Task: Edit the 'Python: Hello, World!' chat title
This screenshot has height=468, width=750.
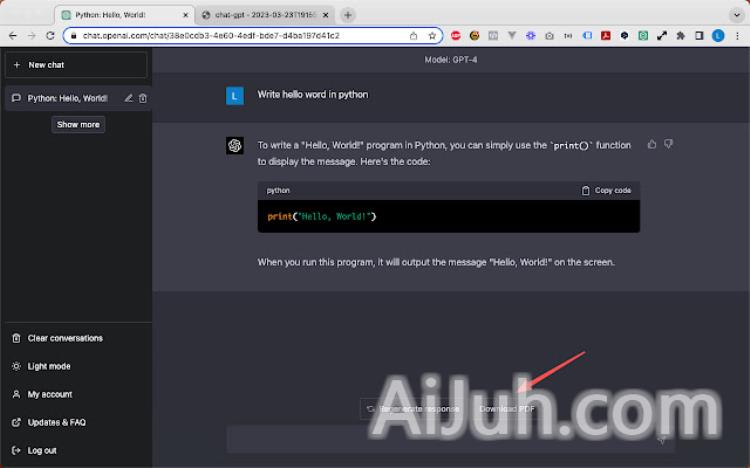Action: pos(128,98)
